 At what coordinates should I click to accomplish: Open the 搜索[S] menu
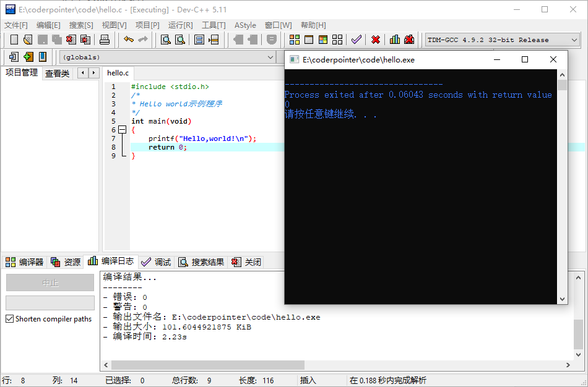click(x=81, y=25)
